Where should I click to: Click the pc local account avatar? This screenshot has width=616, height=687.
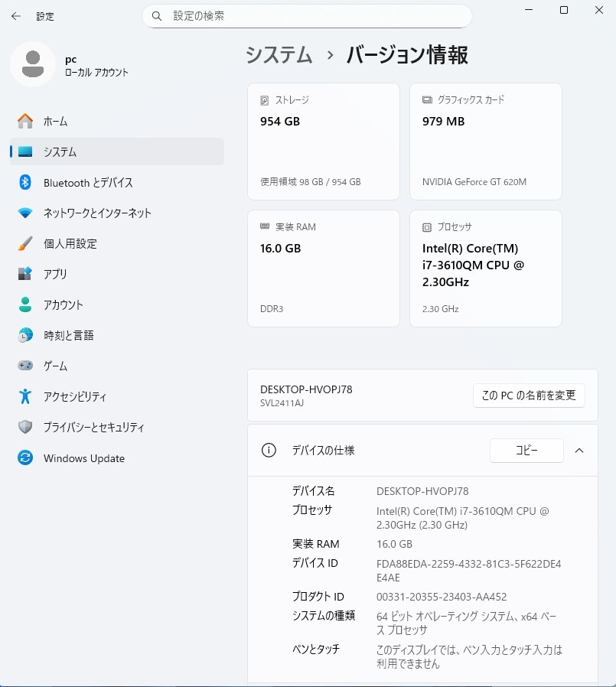(32, 65)
